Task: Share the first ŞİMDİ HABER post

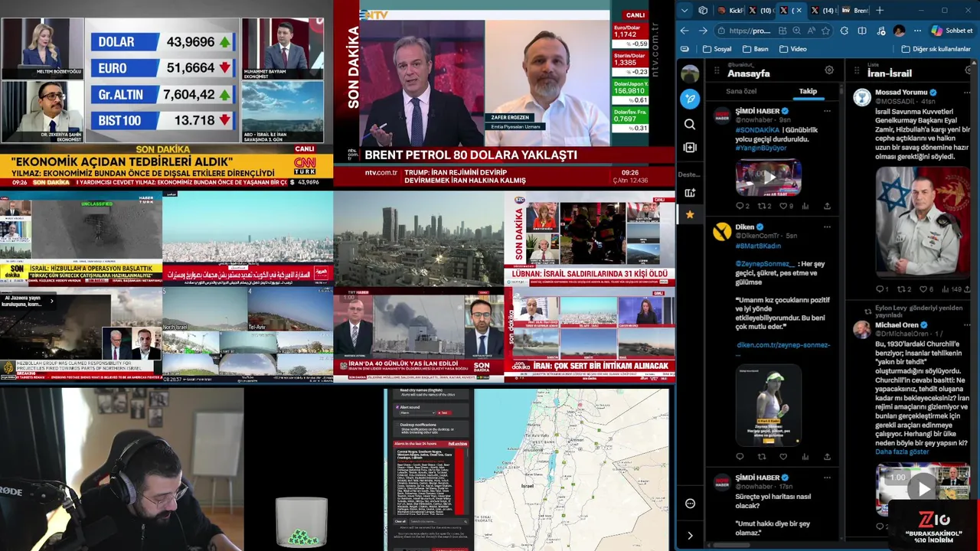Action: pyautogui.click(x=827, y=206)
